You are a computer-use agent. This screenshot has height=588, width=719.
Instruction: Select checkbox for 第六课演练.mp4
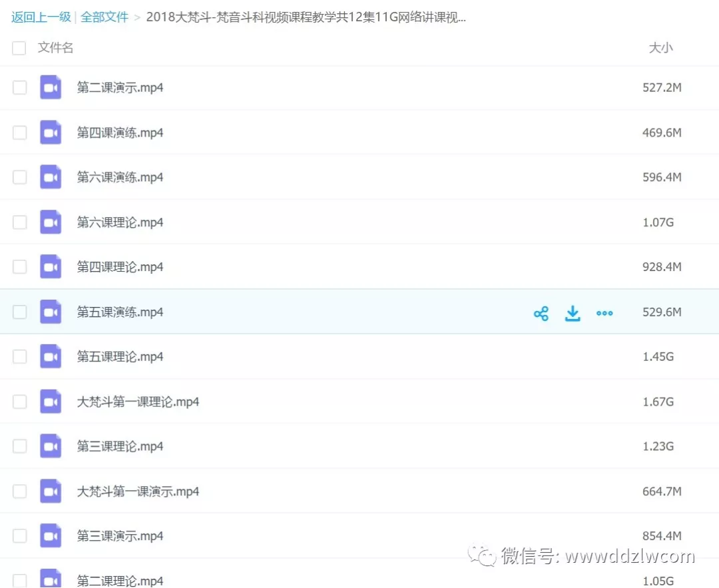pos(19,177)
